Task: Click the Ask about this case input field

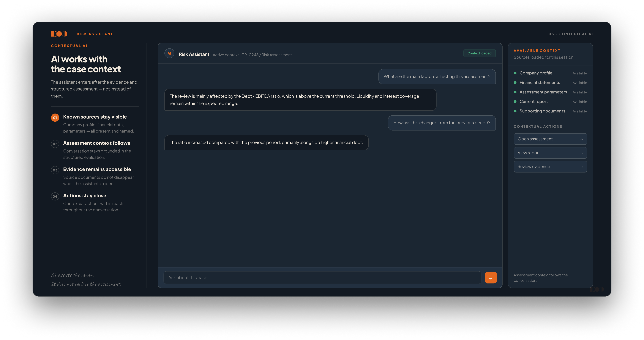Action: coord(322,278)
